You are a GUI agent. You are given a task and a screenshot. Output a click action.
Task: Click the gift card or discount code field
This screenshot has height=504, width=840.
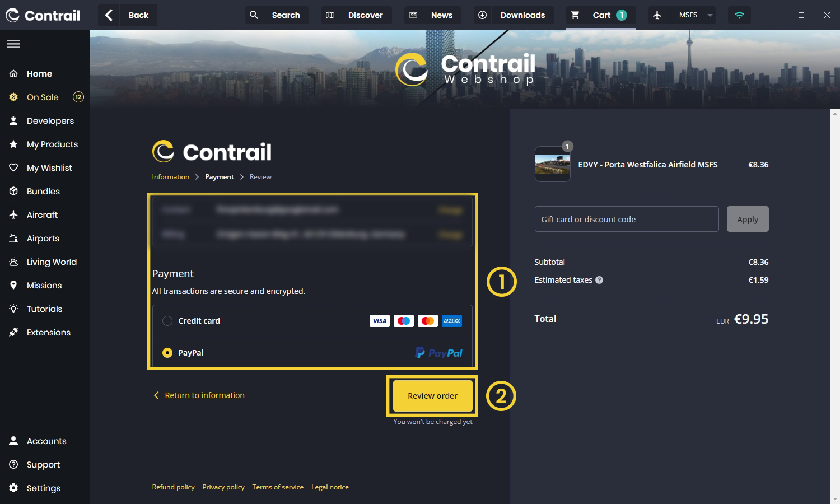click(626, 219)
